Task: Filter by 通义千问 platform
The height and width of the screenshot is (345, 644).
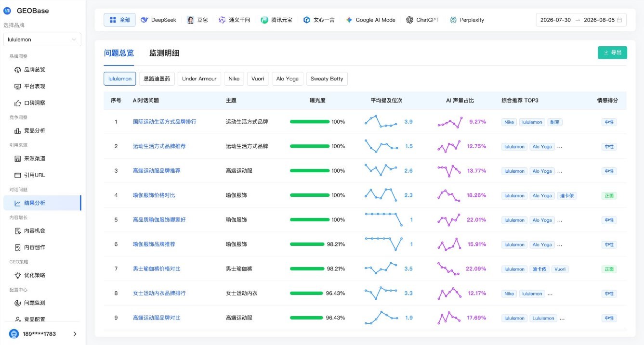Action: click(x=235, y=20)
